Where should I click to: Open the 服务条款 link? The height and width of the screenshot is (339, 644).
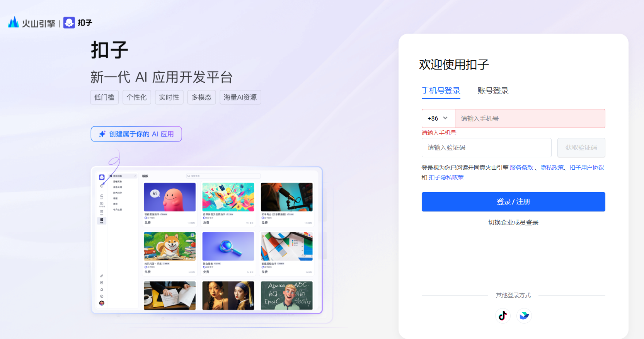[x=521, y=168]
